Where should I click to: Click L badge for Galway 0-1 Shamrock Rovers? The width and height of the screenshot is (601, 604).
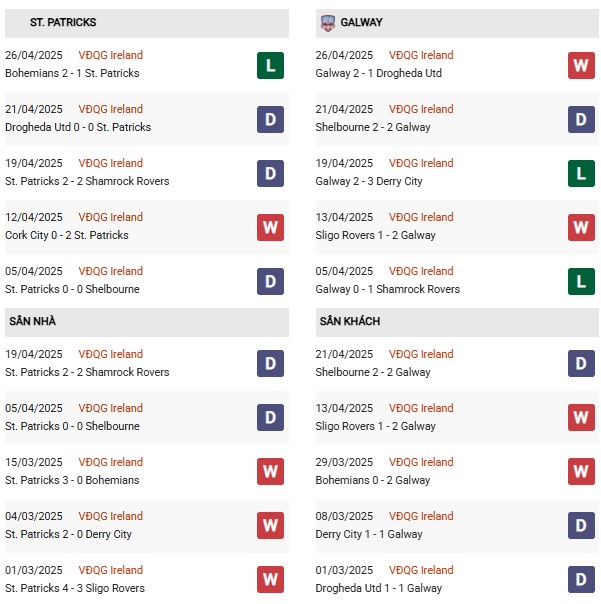point(581,281)
